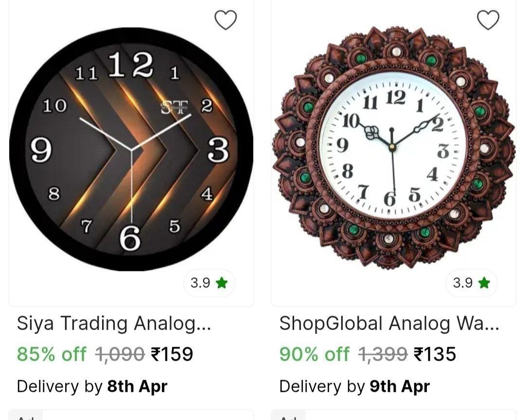Click the ₹135 selling price

click(x=435, y=354)
